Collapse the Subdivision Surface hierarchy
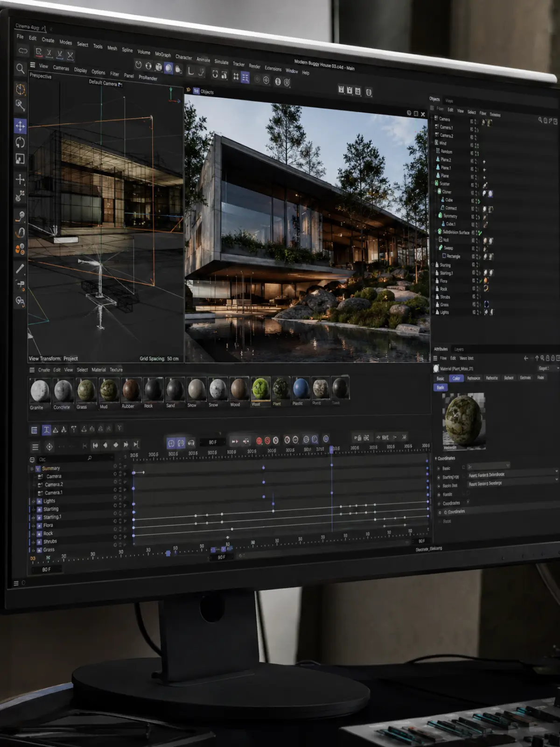This screenshot has height=747, width=560. [436, 232]
